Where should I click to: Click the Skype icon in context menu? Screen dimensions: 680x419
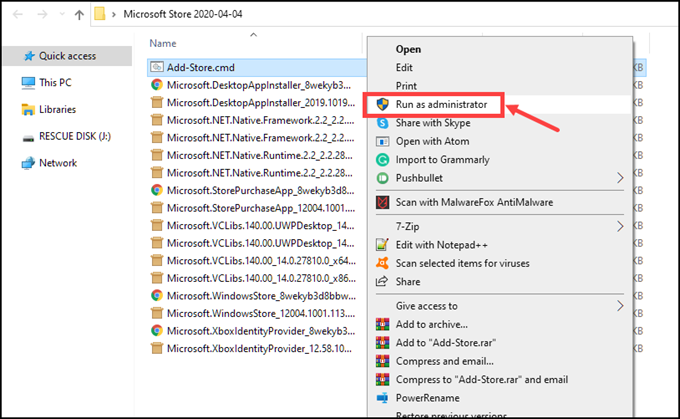coord(382,123)
